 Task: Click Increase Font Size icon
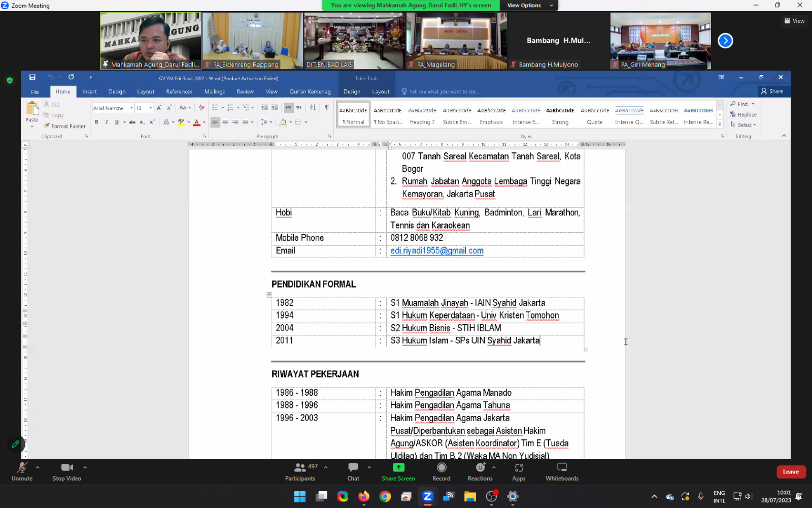click(x=159, y=108)
